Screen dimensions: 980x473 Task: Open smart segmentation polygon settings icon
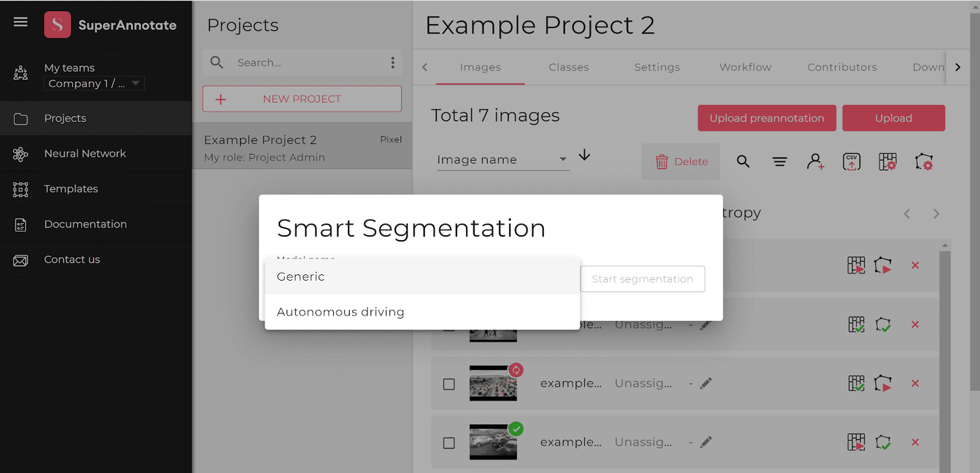[x=924, y=162]
